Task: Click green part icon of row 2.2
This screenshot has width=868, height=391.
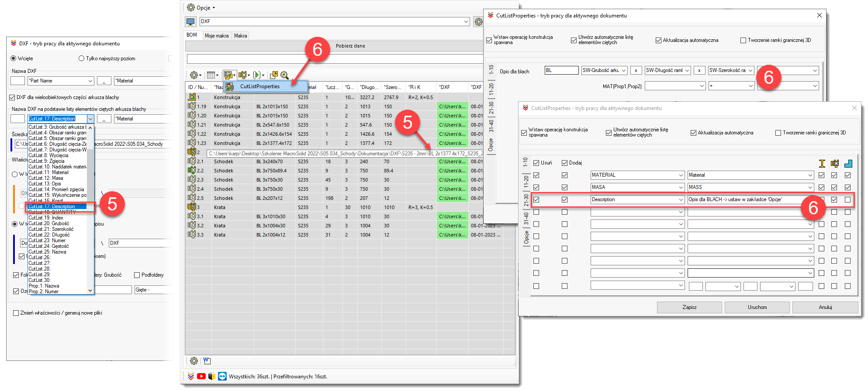Action: tap(191, 170)
